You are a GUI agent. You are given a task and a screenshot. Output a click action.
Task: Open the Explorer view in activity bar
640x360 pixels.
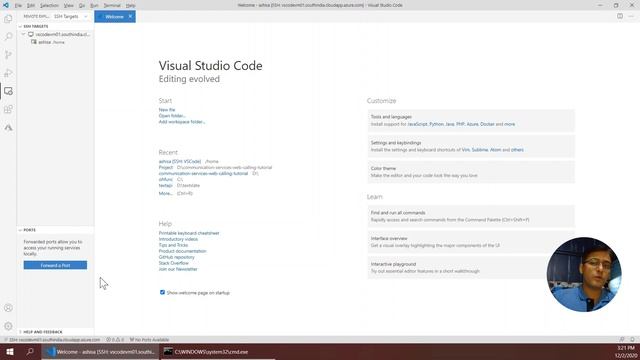coord(8,19)
